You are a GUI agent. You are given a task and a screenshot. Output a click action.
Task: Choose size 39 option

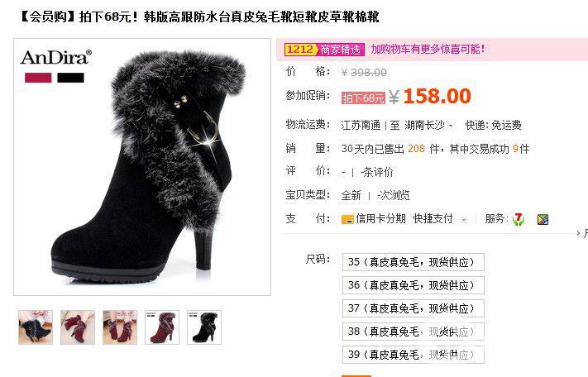click(414, 355)
